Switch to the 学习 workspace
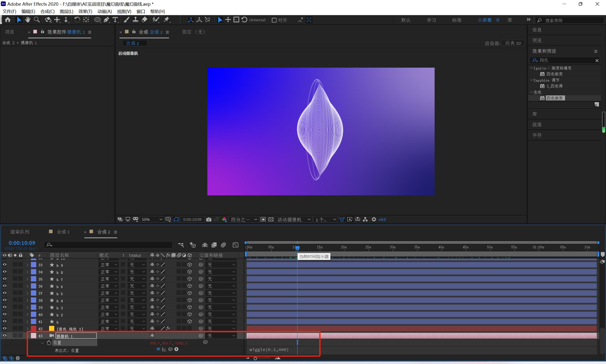Image resolution: width=606 pixels, height=364 pixels. click(431, 20)
